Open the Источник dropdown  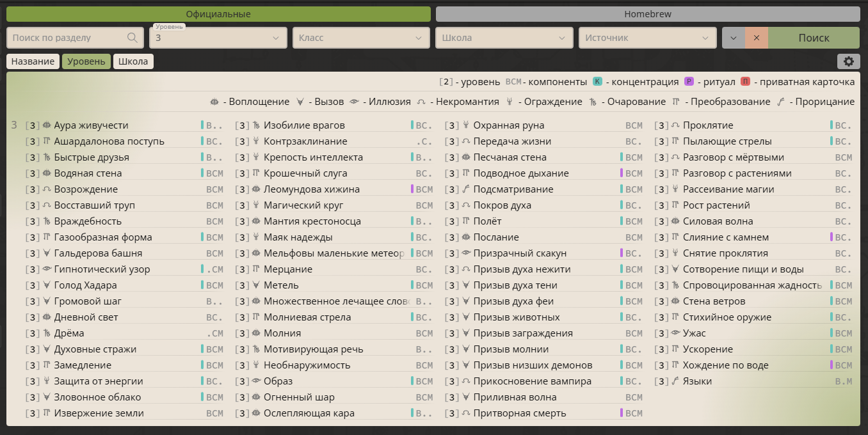647,38
